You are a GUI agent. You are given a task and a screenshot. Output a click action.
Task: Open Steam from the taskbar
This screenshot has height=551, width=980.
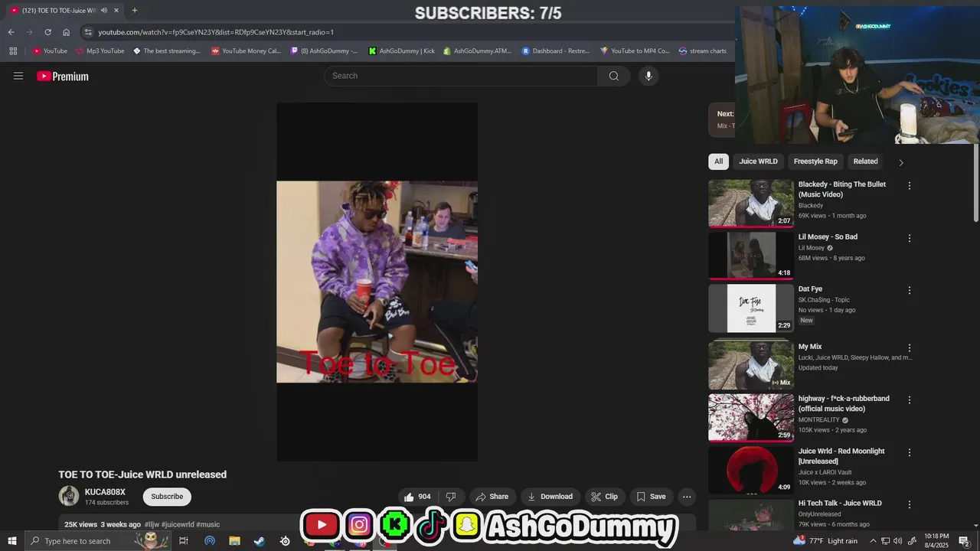pyautogui.click(x=260, y=541)
